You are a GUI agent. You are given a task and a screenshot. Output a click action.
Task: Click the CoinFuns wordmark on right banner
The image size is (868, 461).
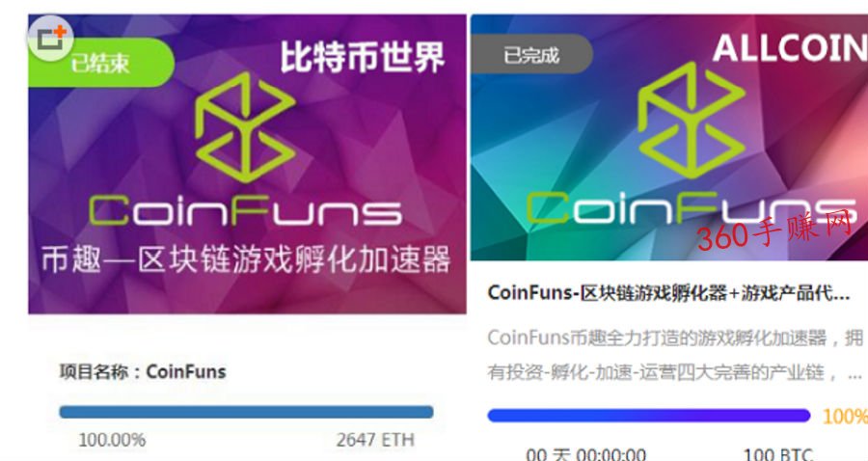click(x=691, y=208)
